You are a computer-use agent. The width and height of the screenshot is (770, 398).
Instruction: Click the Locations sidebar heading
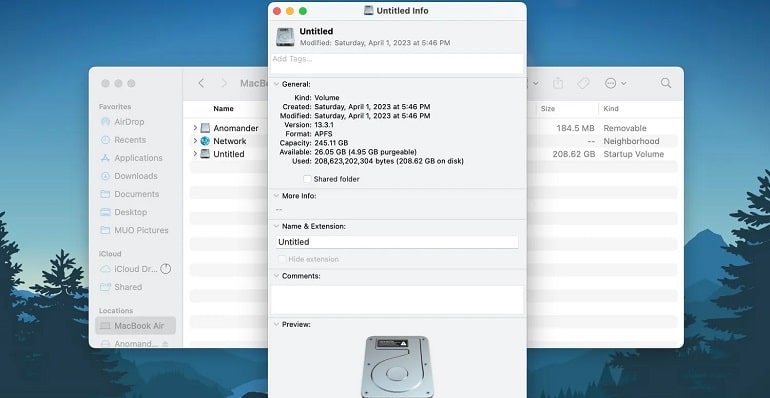pyautogui.click(x=116, y=311)
